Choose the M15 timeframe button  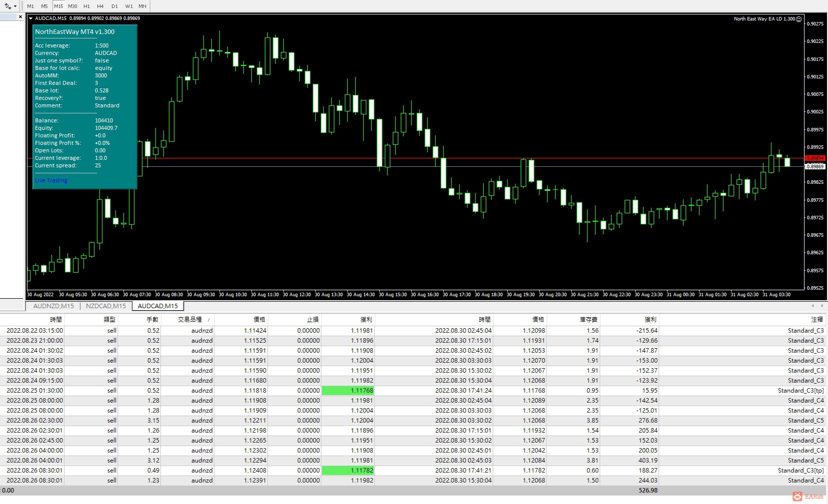click(x=58, y=6)
